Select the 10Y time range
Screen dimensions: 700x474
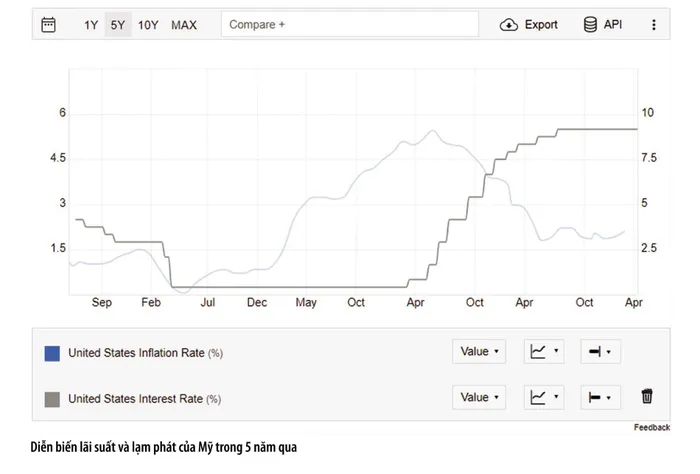pyautogui.click(x=148, y=25)
